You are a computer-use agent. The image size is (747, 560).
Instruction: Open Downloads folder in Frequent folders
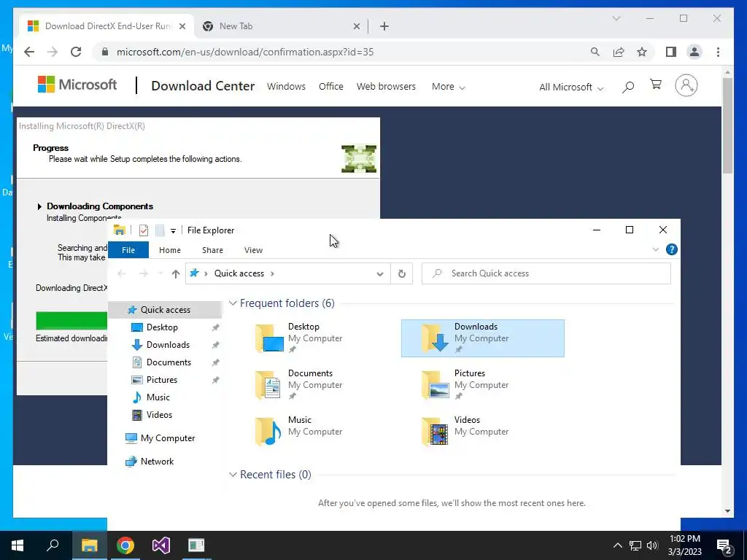point(483,338)
